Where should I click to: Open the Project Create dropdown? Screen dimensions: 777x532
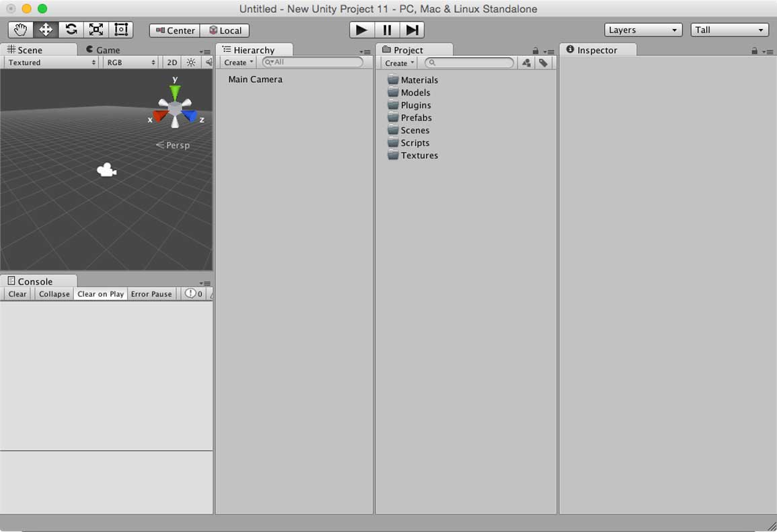pyautogui.click(x=400, y=63)
